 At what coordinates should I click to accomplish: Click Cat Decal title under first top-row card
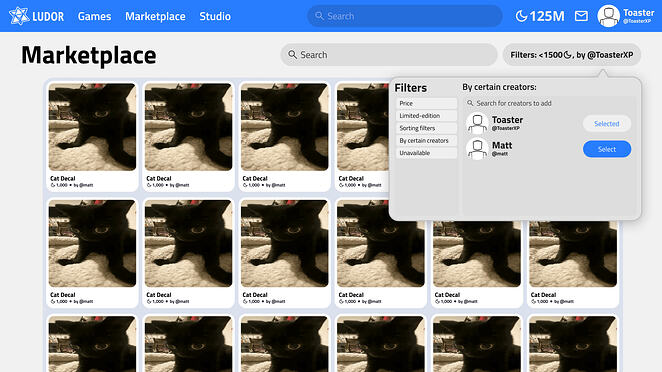62,178
